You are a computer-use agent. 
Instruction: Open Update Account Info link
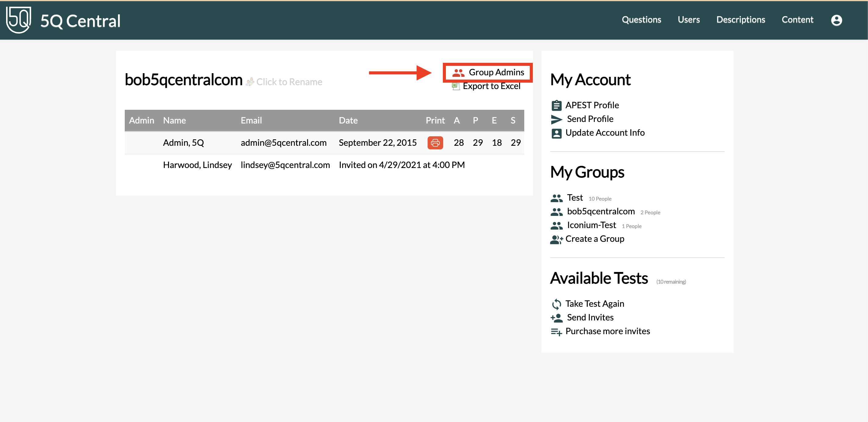click(x=604, y=133)
